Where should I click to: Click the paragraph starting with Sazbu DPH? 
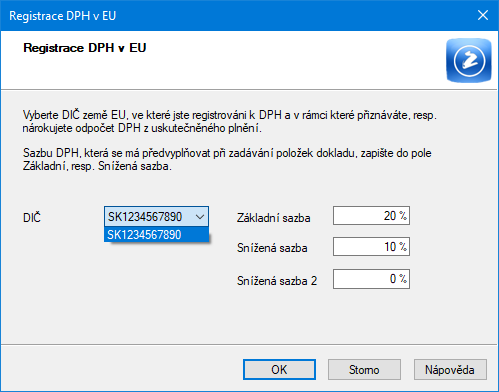click(x=227, y=159)
